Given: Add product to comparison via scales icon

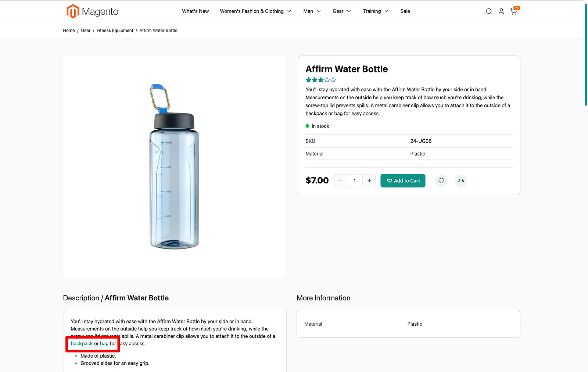Looking at the screenshot, I should click(461, 180).
